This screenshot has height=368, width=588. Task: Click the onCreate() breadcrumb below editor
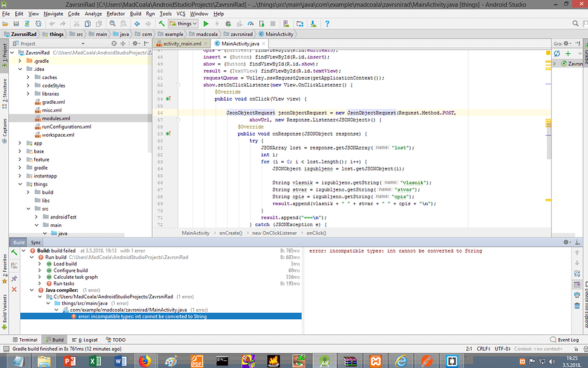pyautogui.click(x=231, y=233)
